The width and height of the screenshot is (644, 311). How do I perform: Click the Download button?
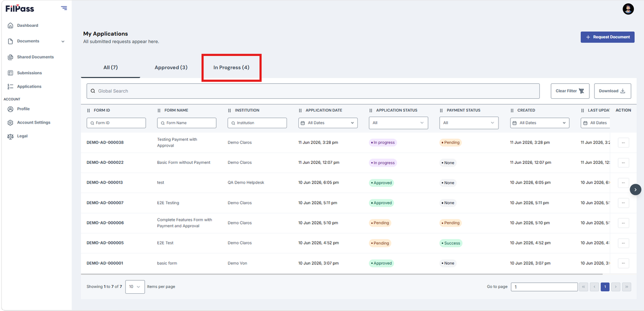tap(612, 91)
